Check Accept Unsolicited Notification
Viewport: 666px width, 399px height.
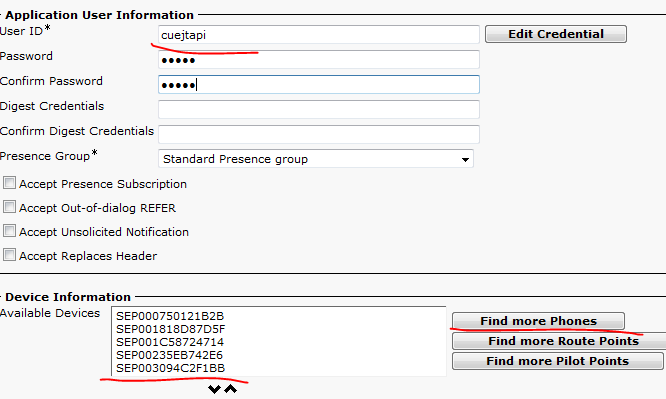[x=9, y=231]
